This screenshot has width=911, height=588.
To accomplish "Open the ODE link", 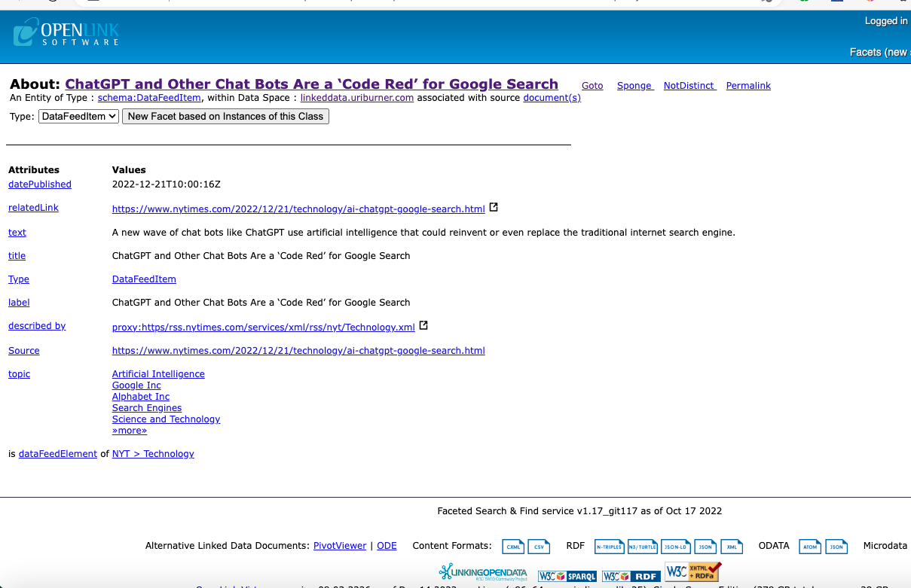I will click(x=387, y=546).
